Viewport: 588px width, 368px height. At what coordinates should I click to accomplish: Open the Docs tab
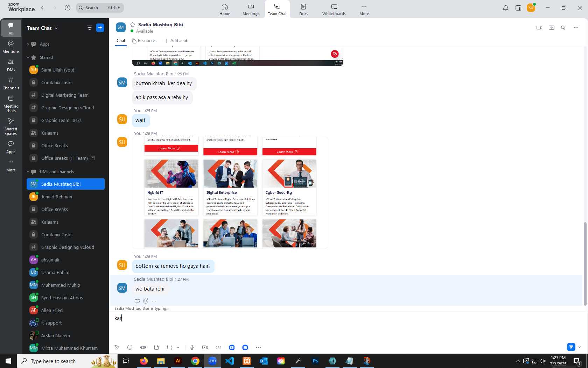[x=303, y=9]
